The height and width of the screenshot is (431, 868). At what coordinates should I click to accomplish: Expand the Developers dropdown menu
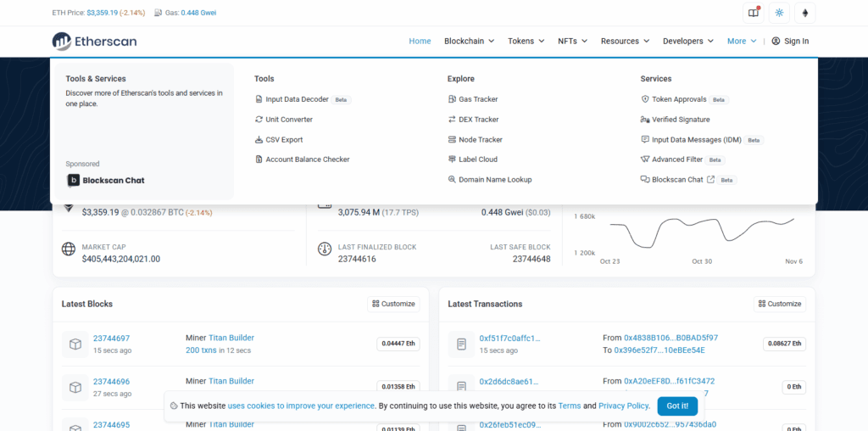click(688, 41)
